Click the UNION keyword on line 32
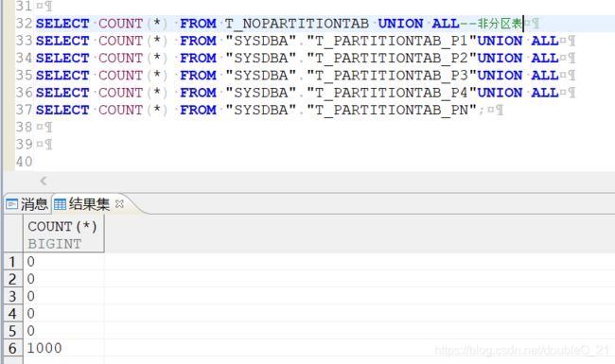The image size is (615, 364). coord(400,24)
